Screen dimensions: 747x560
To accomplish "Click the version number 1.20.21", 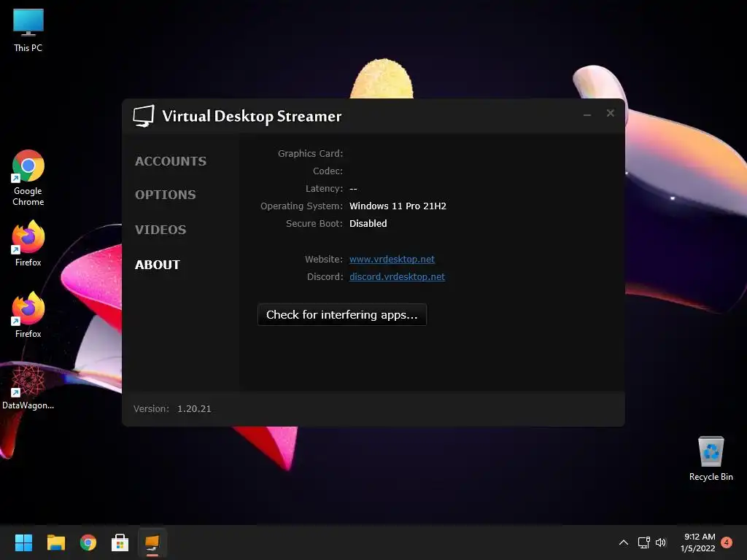I will [194, 408].
